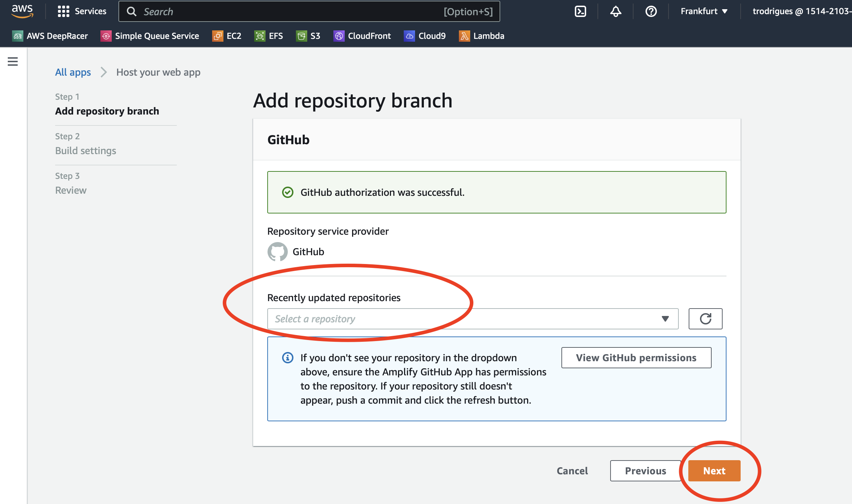This screenshot has width=852, height=504.
Task: Click the AWS logo home icon
Action: click(22, 11)
